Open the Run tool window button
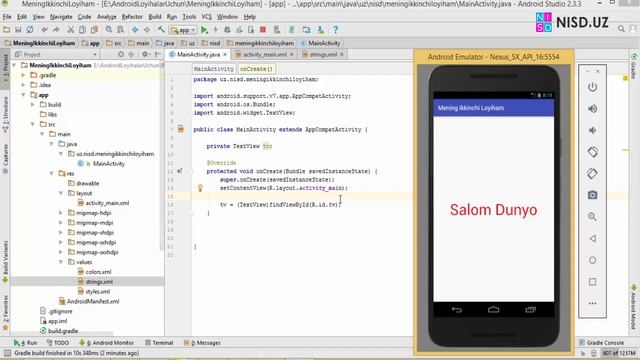The width and height of the screenshot is (640, 360). click(x=25, y=343)
